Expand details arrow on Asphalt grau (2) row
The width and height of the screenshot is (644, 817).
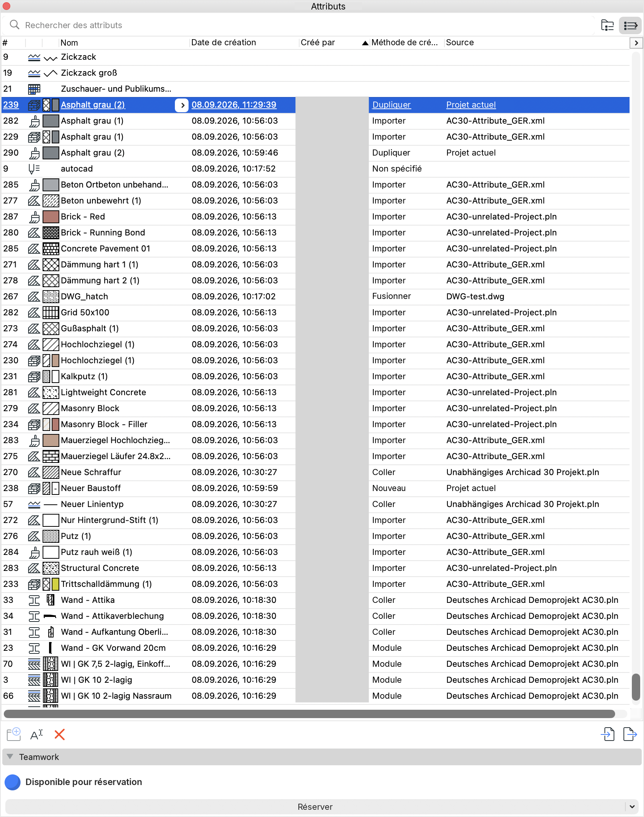tap(182, 105)
